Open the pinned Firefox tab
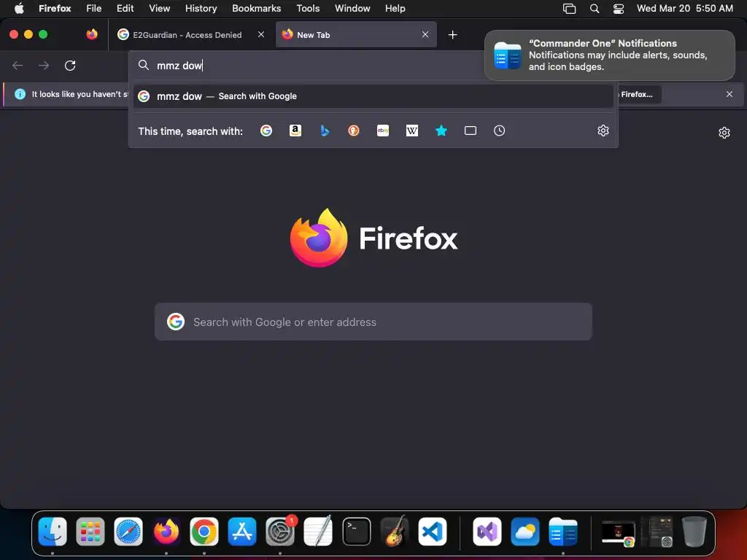The image size is (747, 560). point(92,34)
